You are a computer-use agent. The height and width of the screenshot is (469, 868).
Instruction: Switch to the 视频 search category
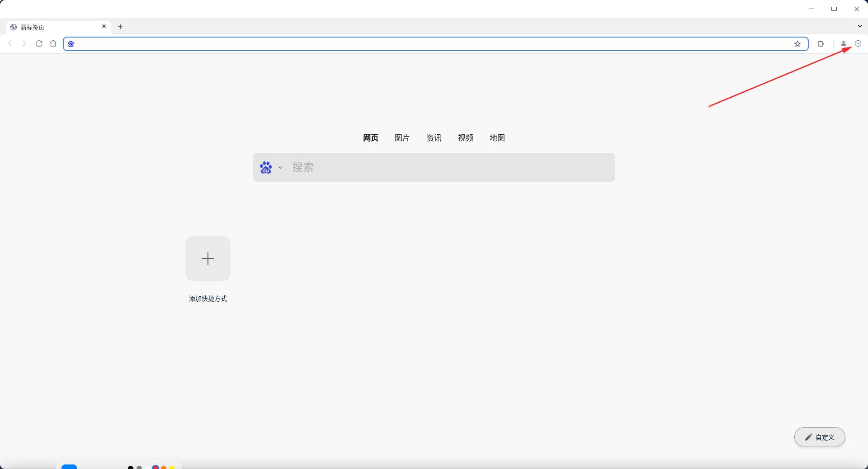click(x=466, y=138)
